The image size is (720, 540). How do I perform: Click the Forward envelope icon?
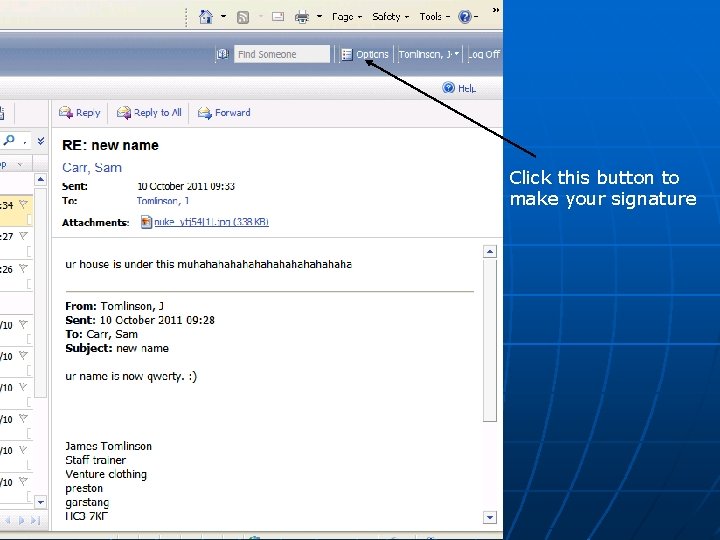point(205,112)
